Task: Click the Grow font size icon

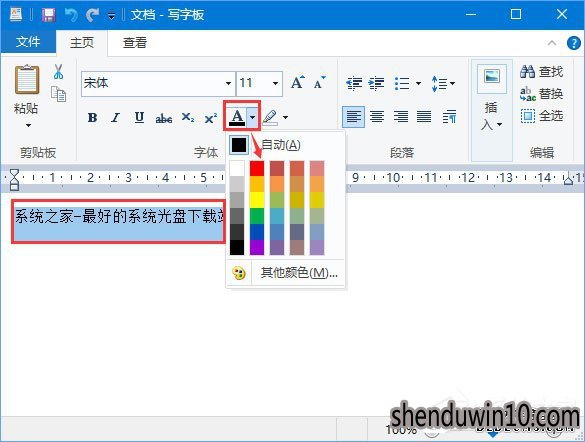Action: [297, 82]
